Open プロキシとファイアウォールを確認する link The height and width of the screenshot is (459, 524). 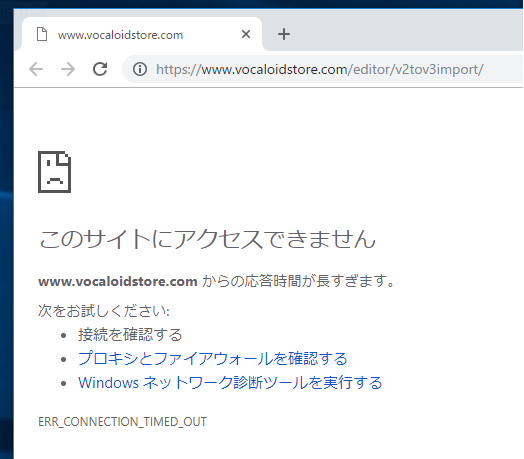[x=213, y=358]
